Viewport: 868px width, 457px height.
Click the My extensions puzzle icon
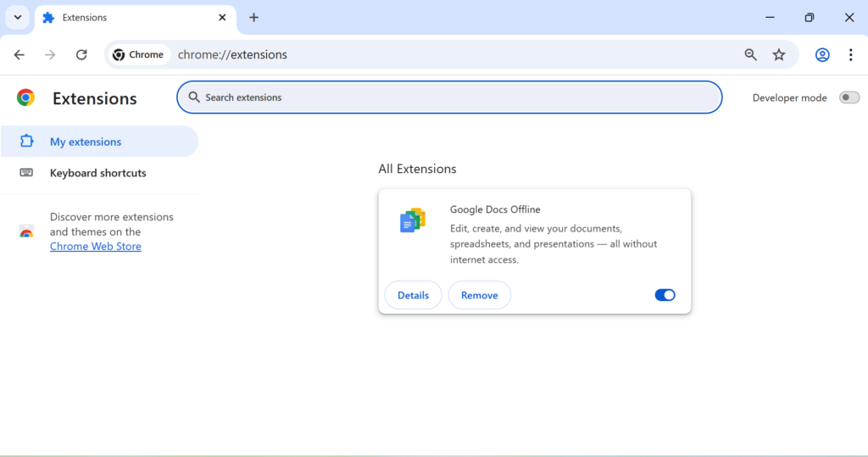pyautogui.click(x=26, y=141)
